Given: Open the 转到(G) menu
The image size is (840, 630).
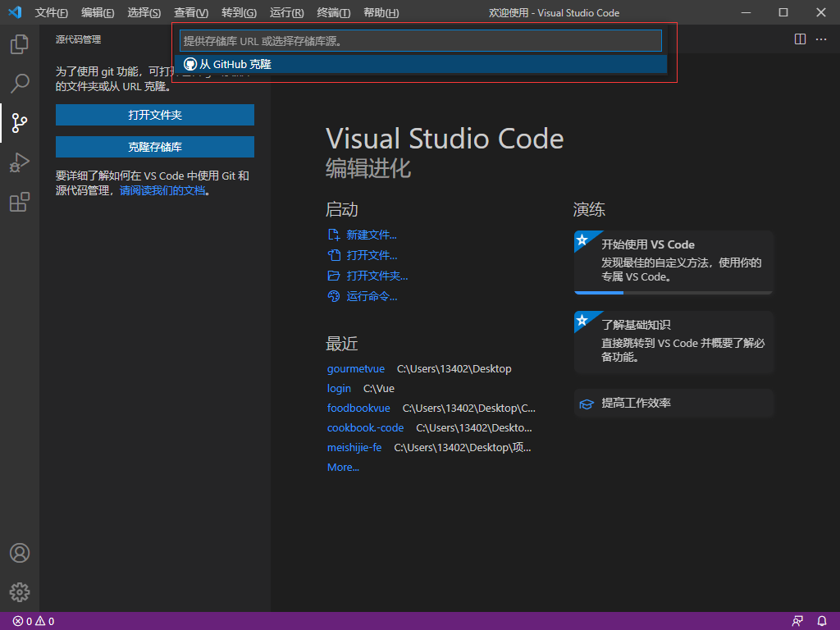Looking at the screenshot, I should pos(239,13).
